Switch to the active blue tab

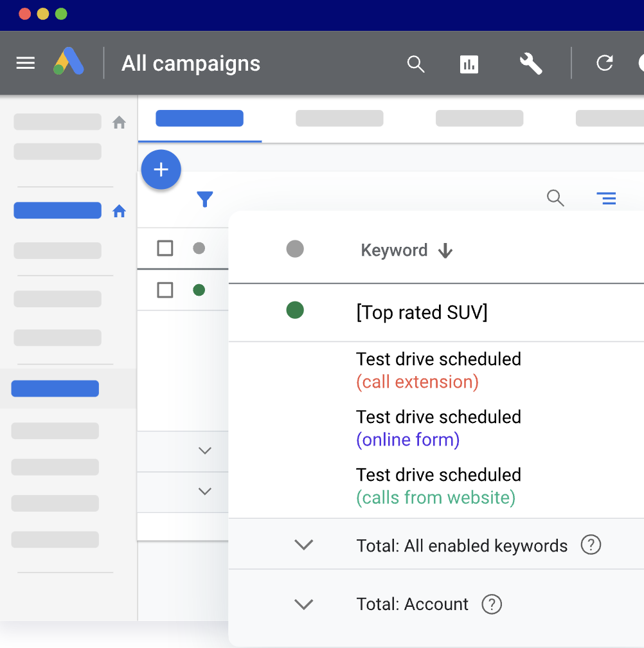(199, 118)
